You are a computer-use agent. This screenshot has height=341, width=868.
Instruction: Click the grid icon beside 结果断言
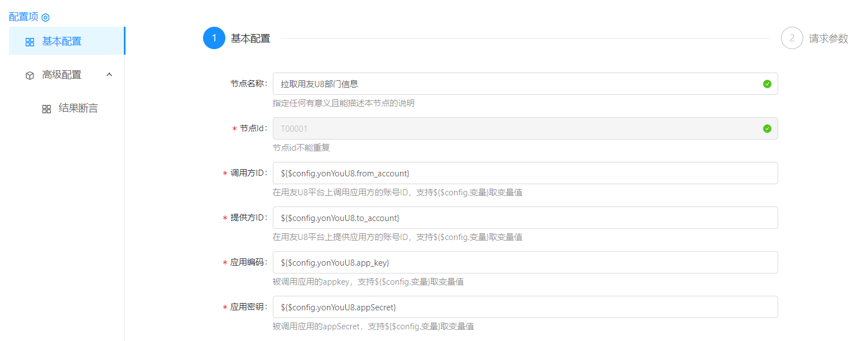click(47, 109)
